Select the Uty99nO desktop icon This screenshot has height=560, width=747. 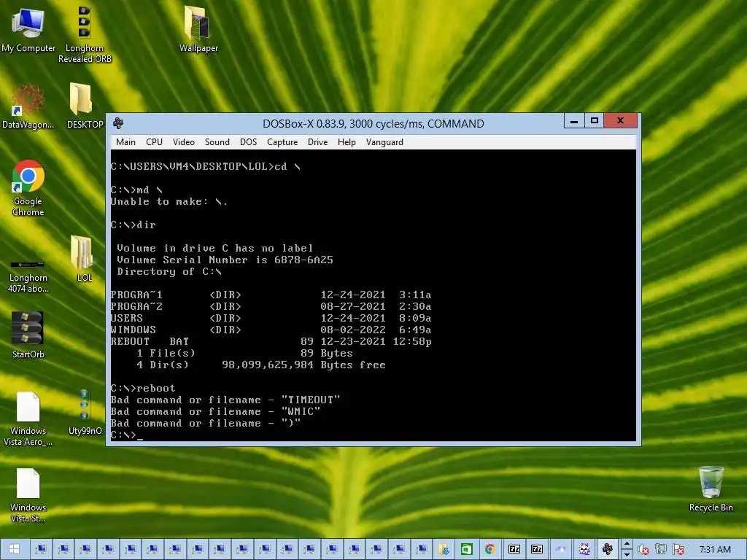point(85,412)
